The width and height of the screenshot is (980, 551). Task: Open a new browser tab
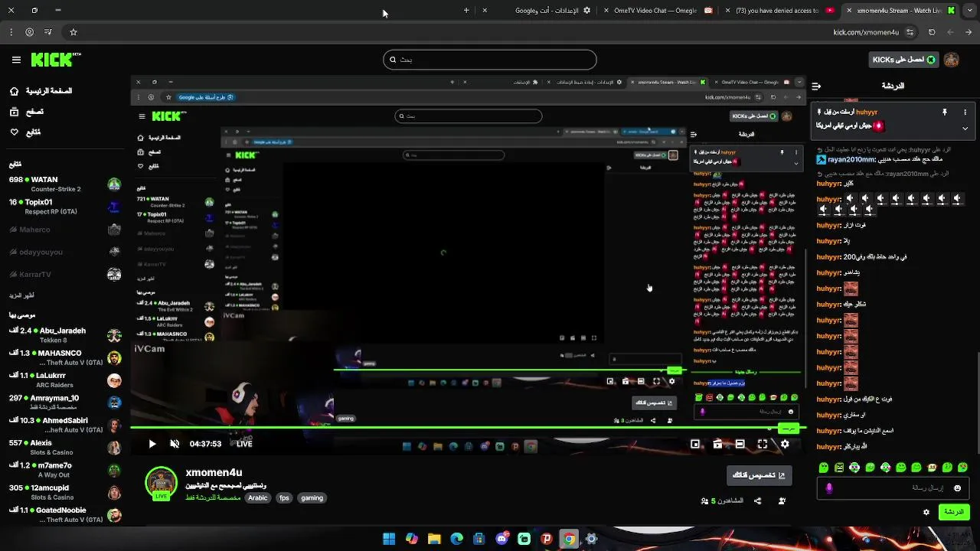point(466,11)
